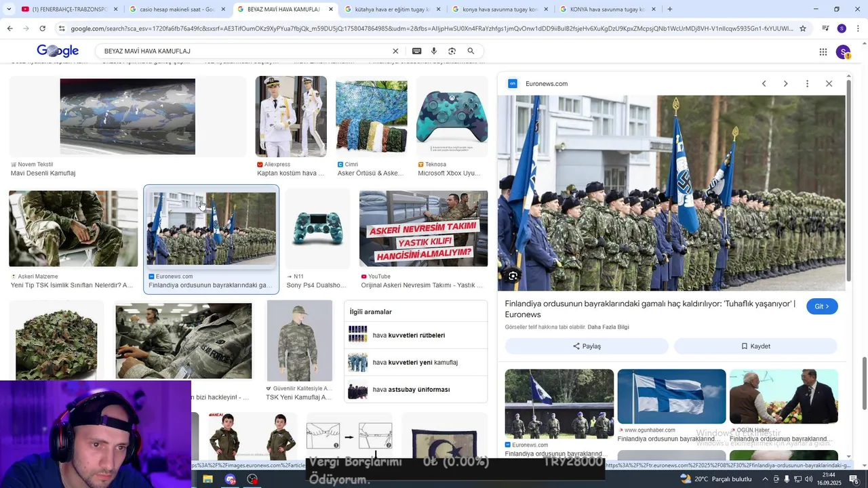Image resolution: width=868 pixels, height=488 pixels.
Task: Open the weather 20°C Parçalı bulutlu widget
Action: pyautogui.click(x=716, y=479)
